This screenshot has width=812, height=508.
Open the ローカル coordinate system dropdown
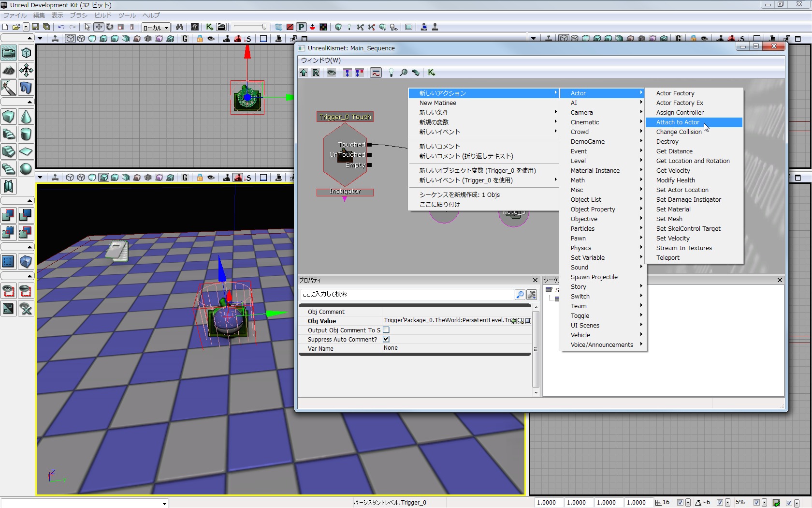pyautogui.click(x=156, y=28)
